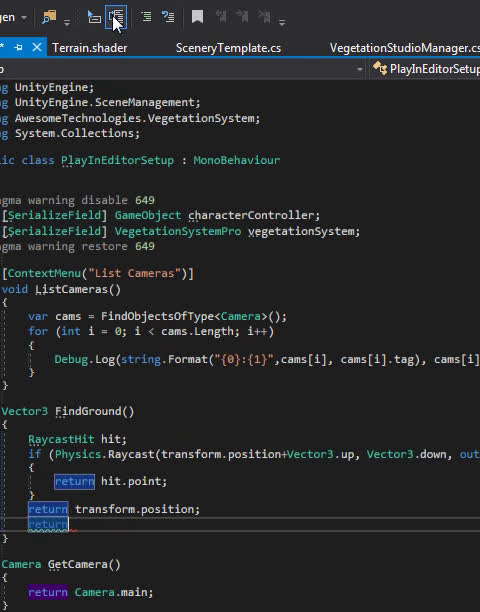Pin the active document tab
This screenshot has width=480, height=612.
coord(18,48)
